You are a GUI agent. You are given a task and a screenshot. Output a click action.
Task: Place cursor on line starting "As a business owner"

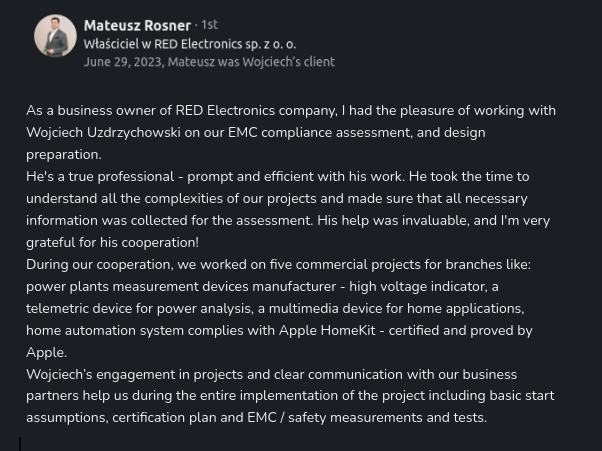tap(291, 111)
